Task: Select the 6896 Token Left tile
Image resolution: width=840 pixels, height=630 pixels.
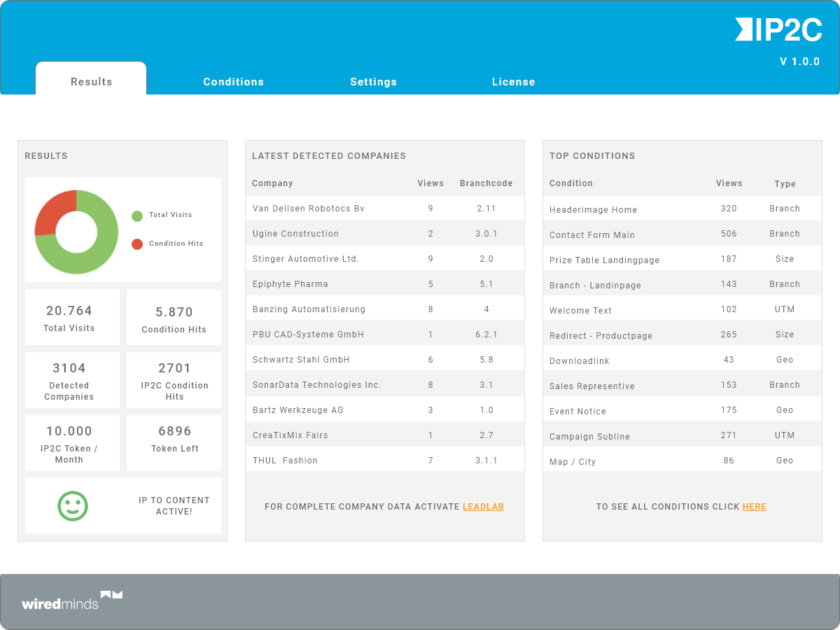Action: click(174, 443)
